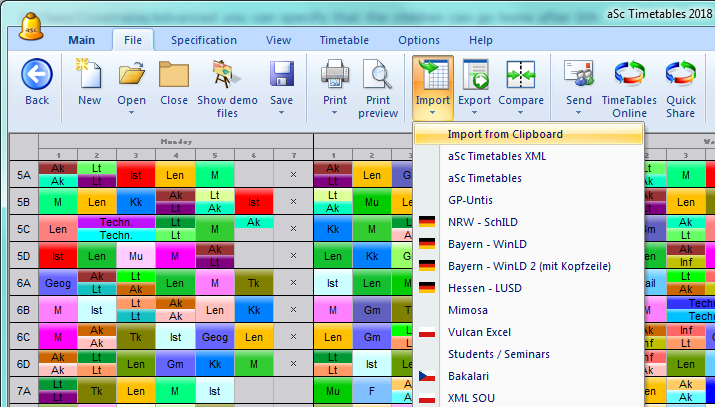Click red Ist lesson in 5A row
Image resolution: width=715 pixels, height=407 pixels.
(136, 175)
